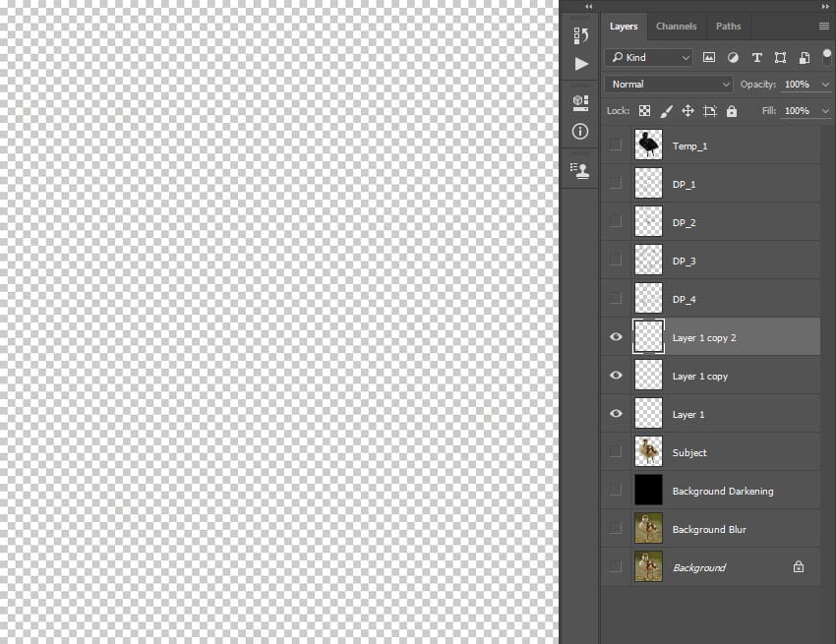
Task: Enable Lock position in the Lock row
Action: click(688, 110)
